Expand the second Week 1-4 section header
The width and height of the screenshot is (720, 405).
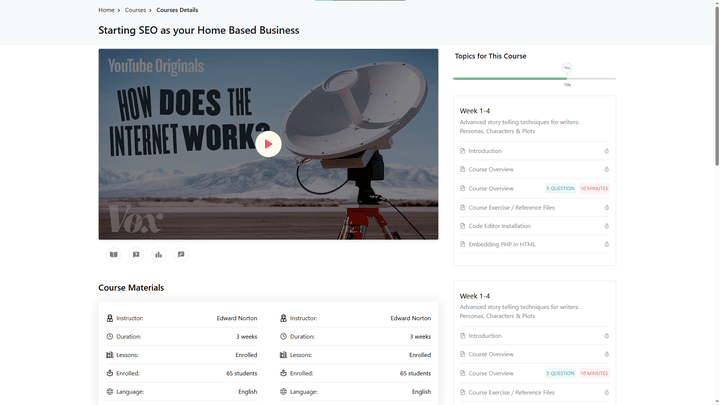(x=475, y=296)
